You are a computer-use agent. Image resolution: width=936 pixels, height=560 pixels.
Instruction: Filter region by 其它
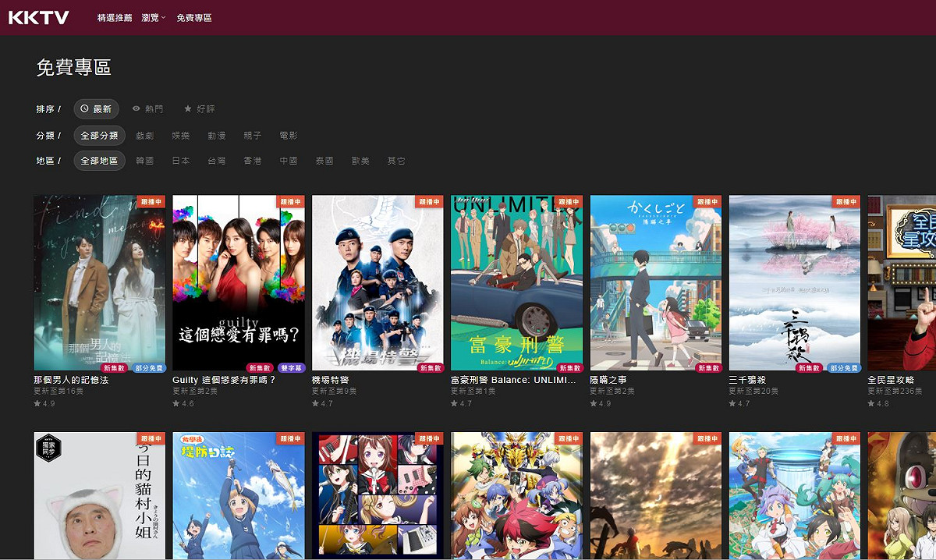396,161
